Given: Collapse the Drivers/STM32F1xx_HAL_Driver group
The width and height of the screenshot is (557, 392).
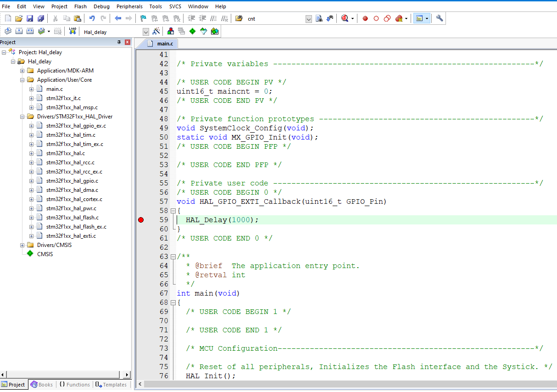Looking at the screenshot, I should click(22, 117).
